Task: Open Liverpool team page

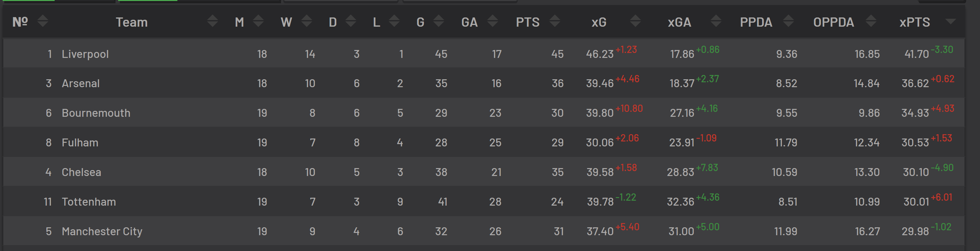Action: [85, 54]
